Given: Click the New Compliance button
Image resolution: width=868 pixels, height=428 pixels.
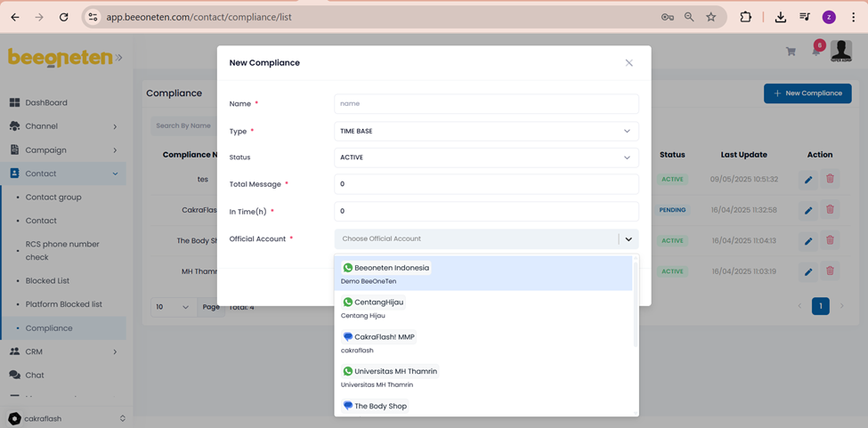Looking at the screenshot, I should [x=807, y=93].
